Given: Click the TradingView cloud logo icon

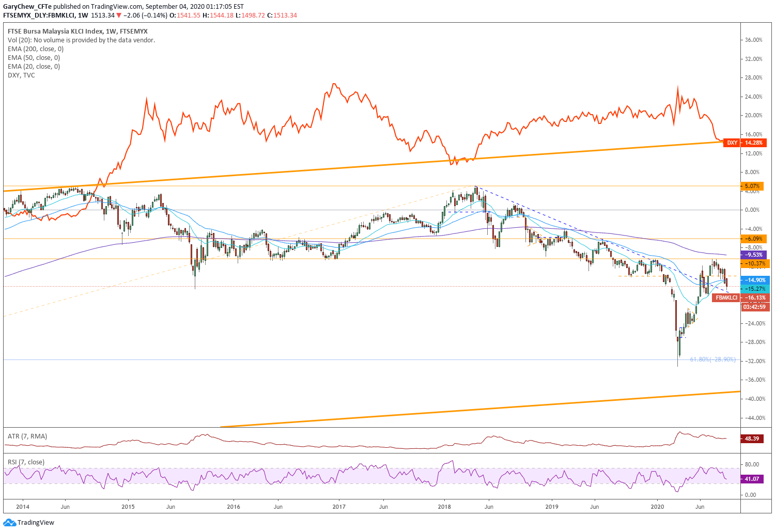Looking at the screenshot, I should tap(9, 522).
